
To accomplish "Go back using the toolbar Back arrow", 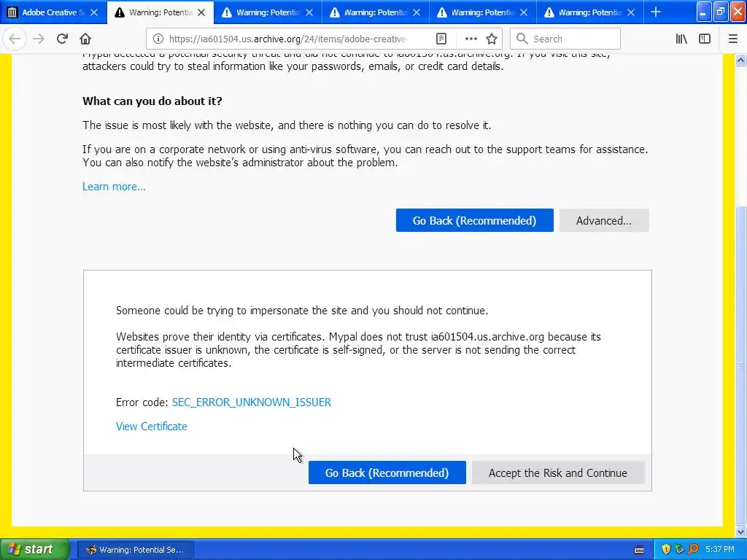I will 15,39.
